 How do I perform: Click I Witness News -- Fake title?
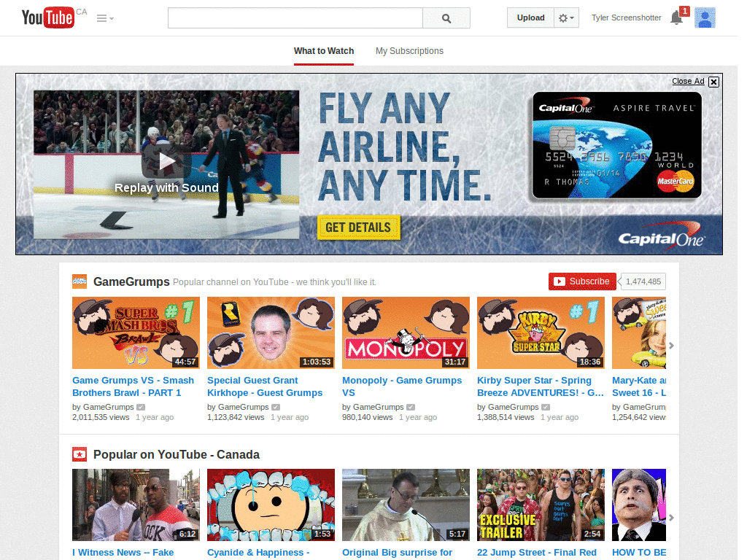pyautogui.click(x=123, y=553)
